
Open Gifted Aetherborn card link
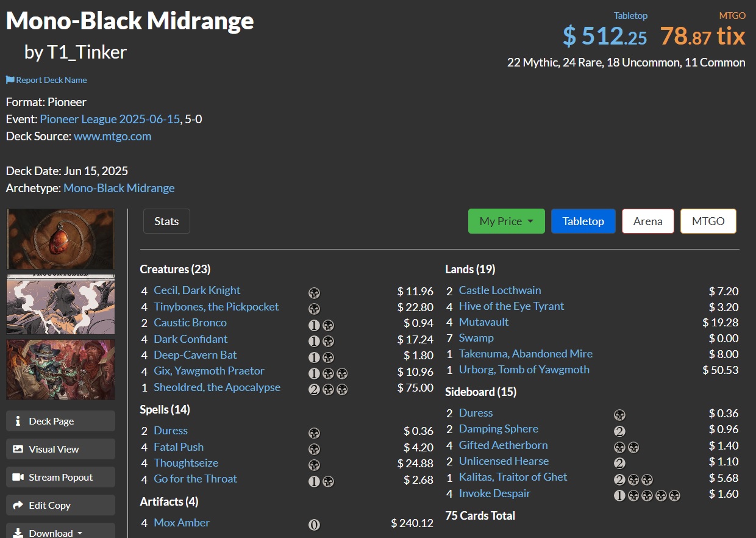(x=504, y=445)
